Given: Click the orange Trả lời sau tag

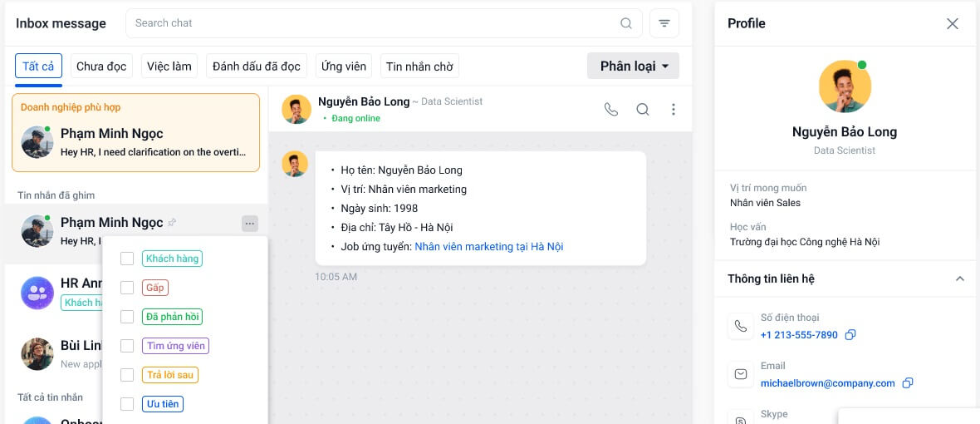Looking at the screenshot, I should click(170, 375).
